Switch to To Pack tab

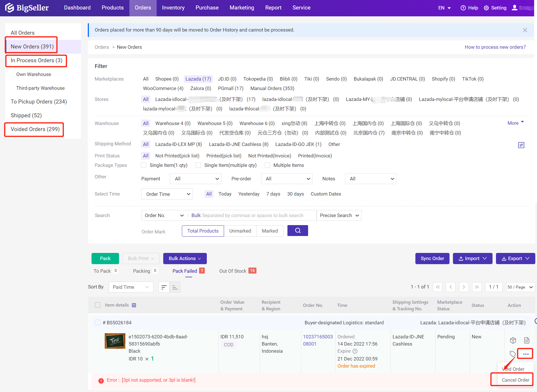105,271
